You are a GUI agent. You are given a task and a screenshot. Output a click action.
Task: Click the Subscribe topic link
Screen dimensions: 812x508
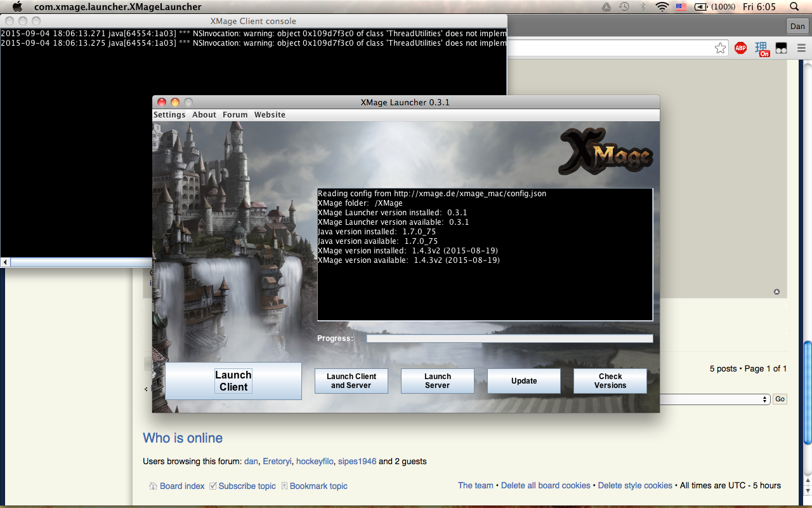(x=247, y=486)
